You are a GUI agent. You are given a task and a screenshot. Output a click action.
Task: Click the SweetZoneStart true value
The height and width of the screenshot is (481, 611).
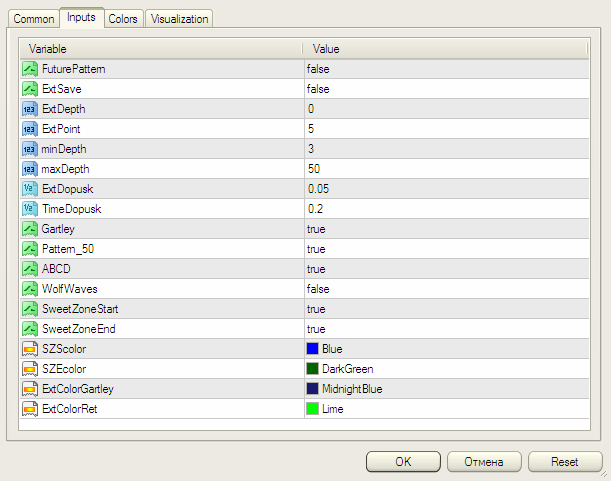316,309
